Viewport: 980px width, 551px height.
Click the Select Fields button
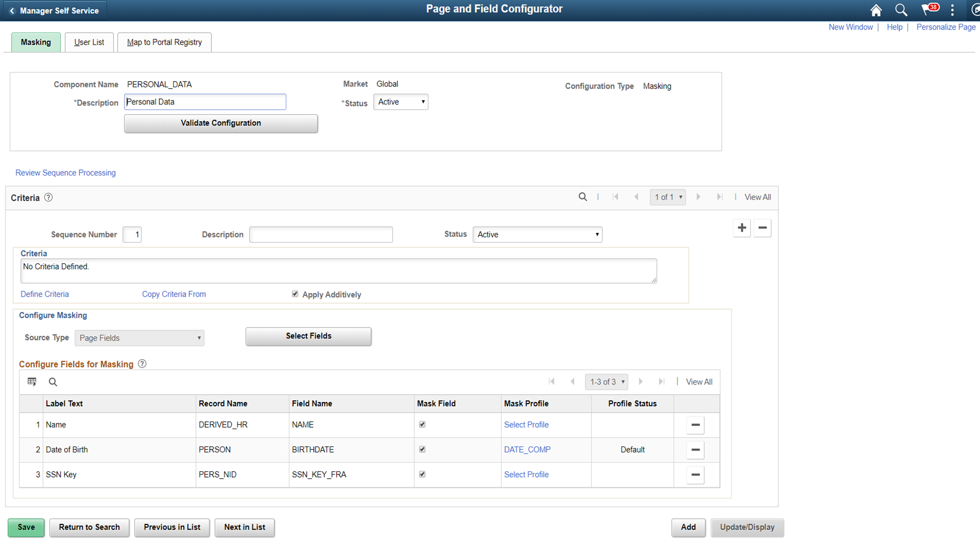[308, 336]
